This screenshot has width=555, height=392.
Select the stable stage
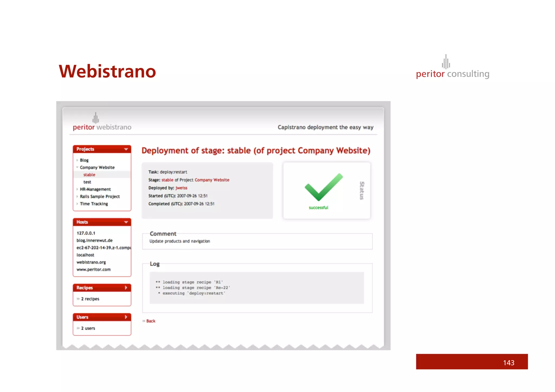[89, 175]
